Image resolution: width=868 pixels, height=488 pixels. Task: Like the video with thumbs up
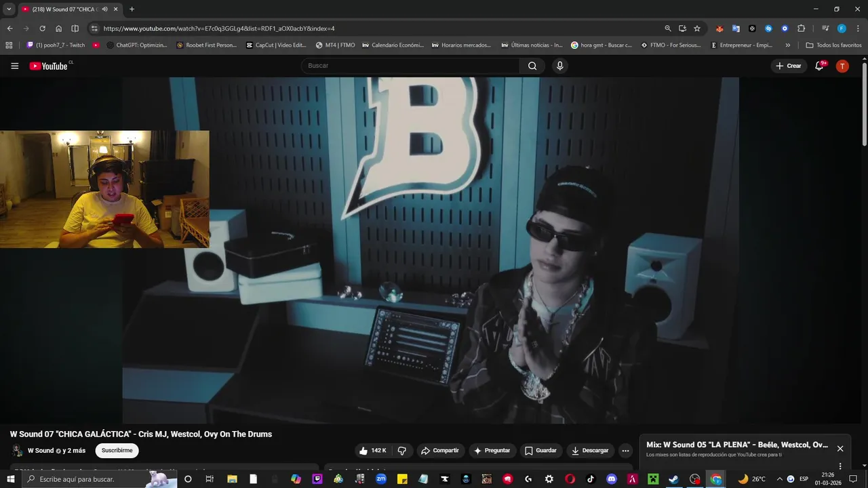372,451
